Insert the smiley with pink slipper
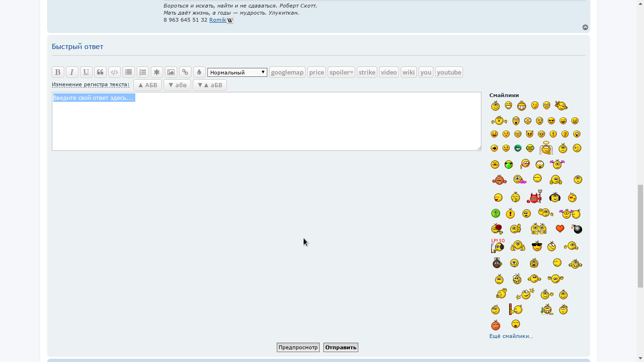Viewport: 644px width, 362px height. pyautogui.click(x=520, y=180)
